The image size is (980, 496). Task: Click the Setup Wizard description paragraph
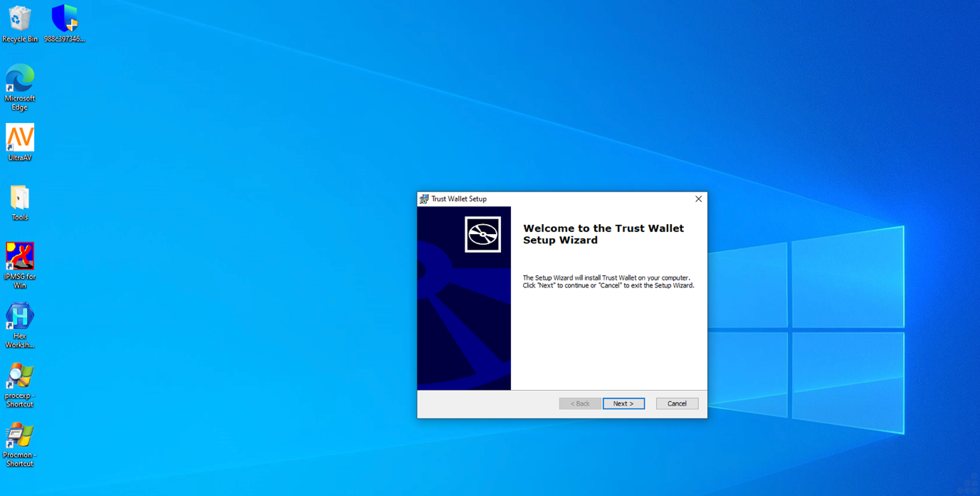click(608, 282)
